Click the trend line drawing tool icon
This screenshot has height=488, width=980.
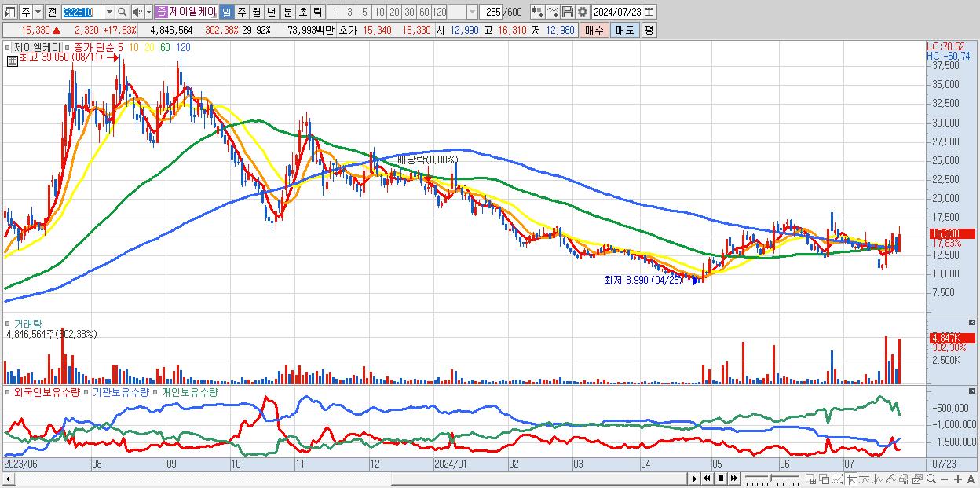click(865, 479)
